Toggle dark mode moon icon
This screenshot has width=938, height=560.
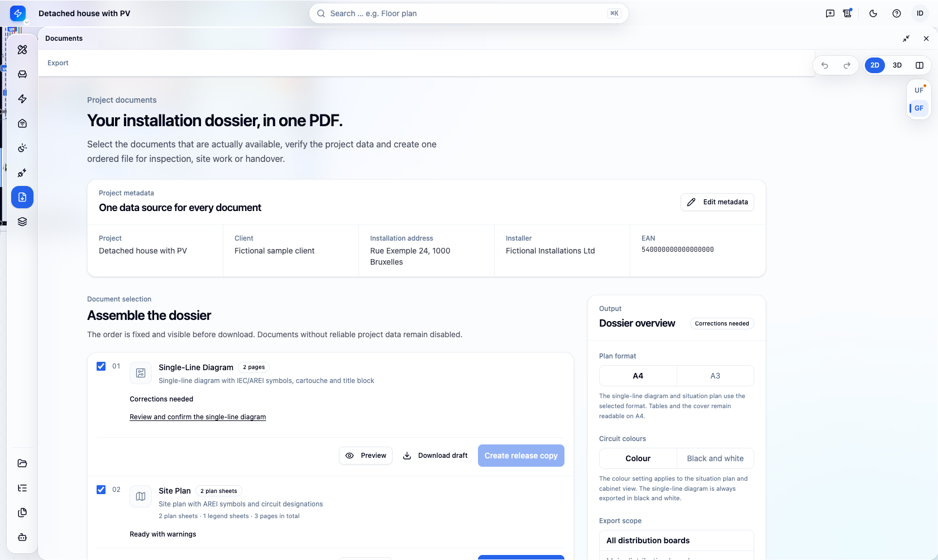point(873,13)
